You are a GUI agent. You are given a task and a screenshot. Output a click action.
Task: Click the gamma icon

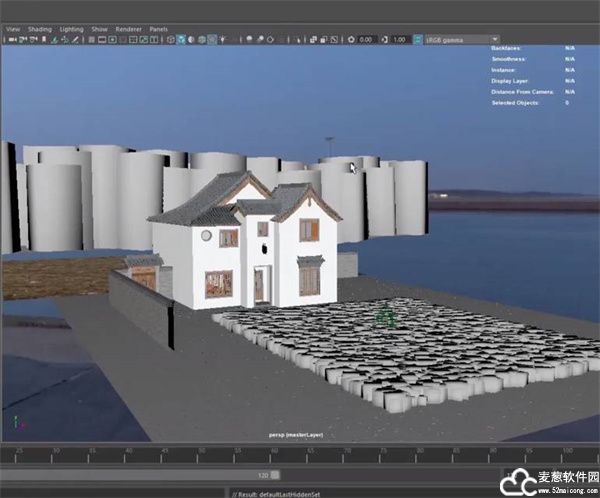[385, 40]
